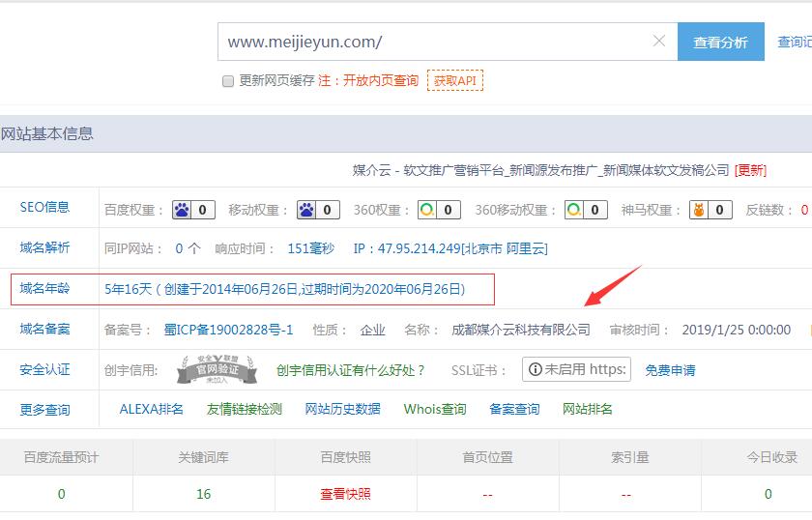The width and height of the screenshot is (812, 520).
Task: Clear the URL input with X icon
Action: 659,42
